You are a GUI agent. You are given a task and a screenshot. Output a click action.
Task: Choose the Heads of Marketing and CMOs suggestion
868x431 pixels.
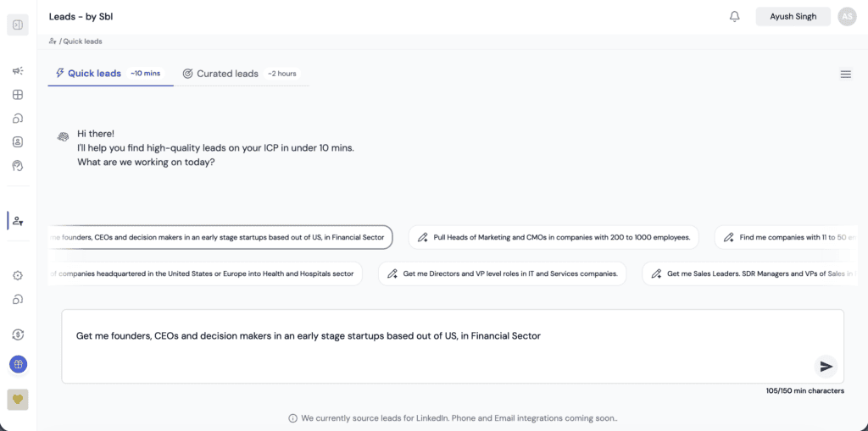pos(554,238)
